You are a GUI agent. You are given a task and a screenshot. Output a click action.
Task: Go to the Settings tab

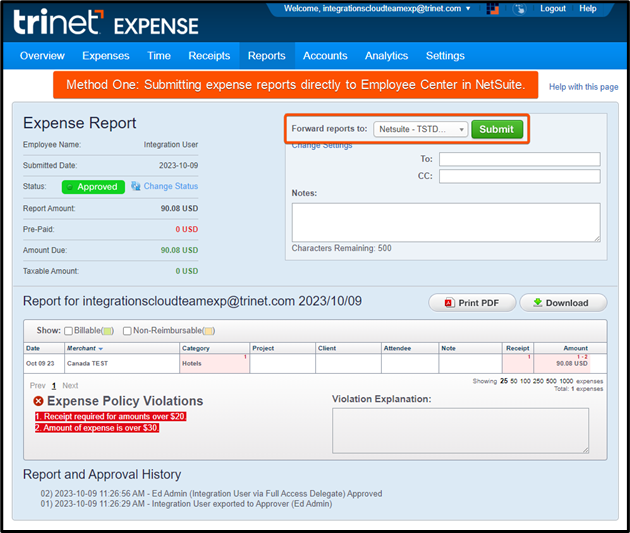pos(445,55)
